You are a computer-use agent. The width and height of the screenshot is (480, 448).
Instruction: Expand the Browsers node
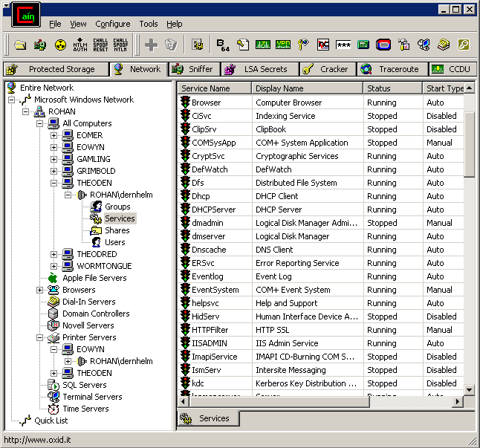point(40,290)
